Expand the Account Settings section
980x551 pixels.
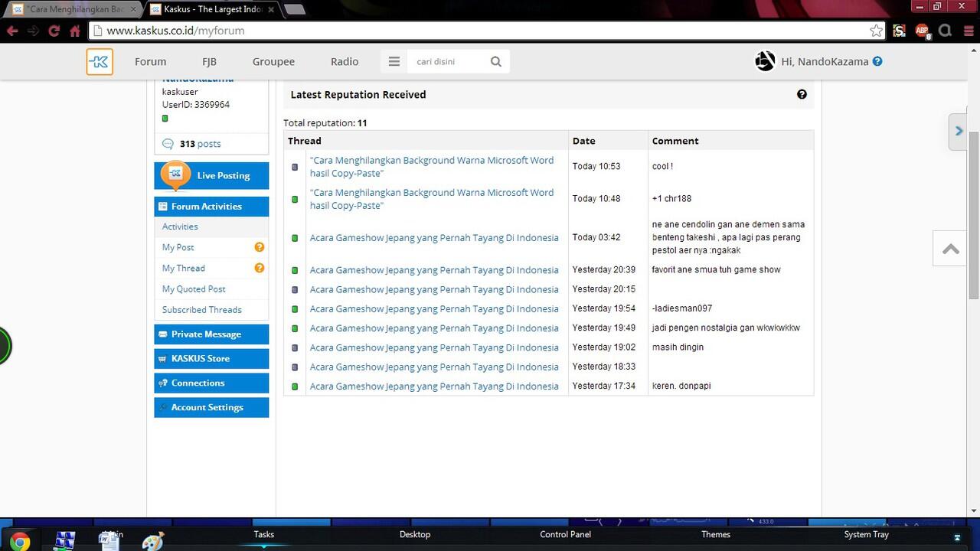[x=211, y=408]
